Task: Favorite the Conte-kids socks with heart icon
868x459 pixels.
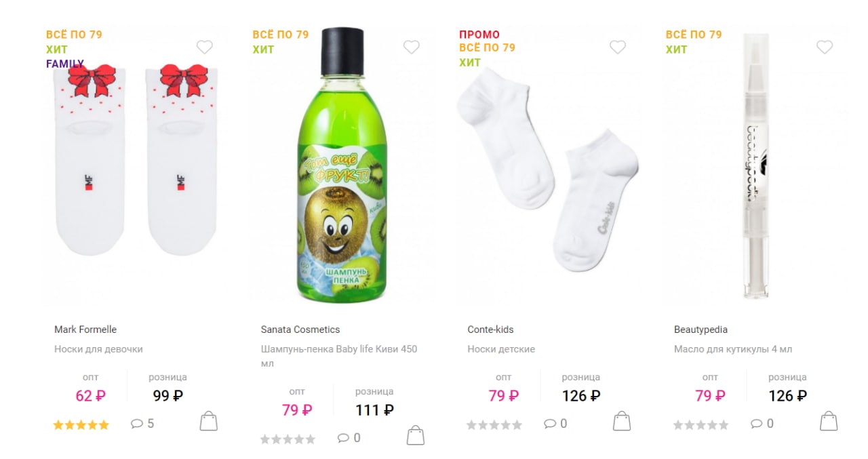Action: 617,47
